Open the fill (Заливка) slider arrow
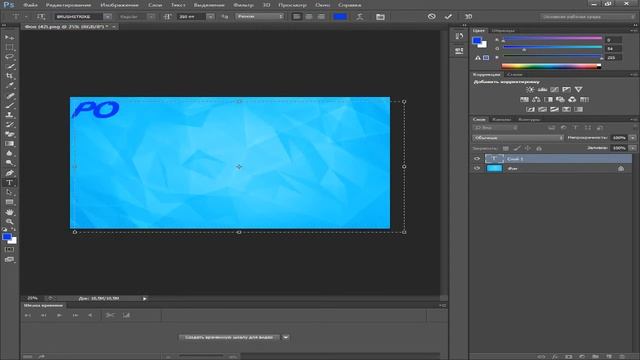This screenshot has height=360, width=640. (633, 148)
